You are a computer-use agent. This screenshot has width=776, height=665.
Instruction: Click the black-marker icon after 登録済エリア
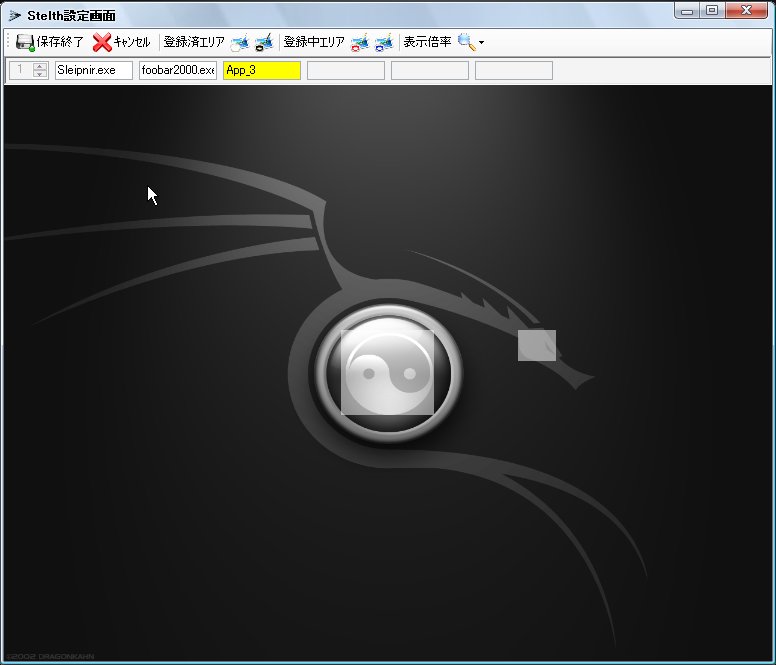pyautogui.click(x=264, y=43)
